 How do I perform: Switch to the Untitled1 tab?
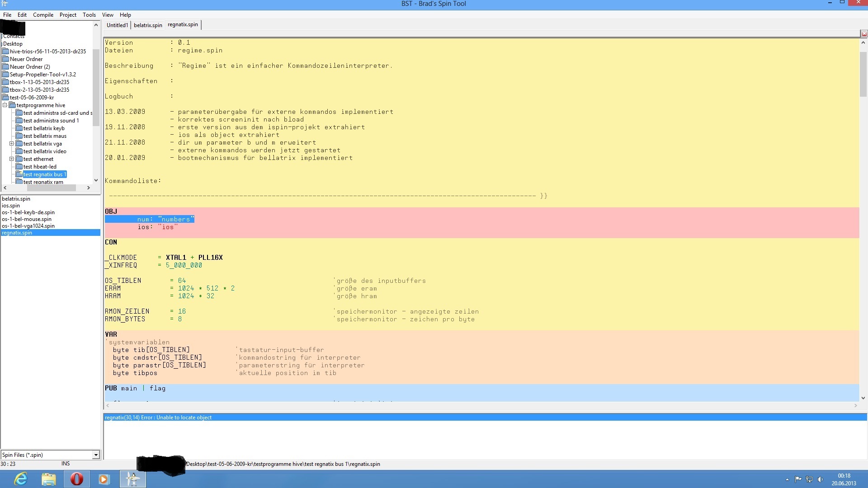pos(117,25)
